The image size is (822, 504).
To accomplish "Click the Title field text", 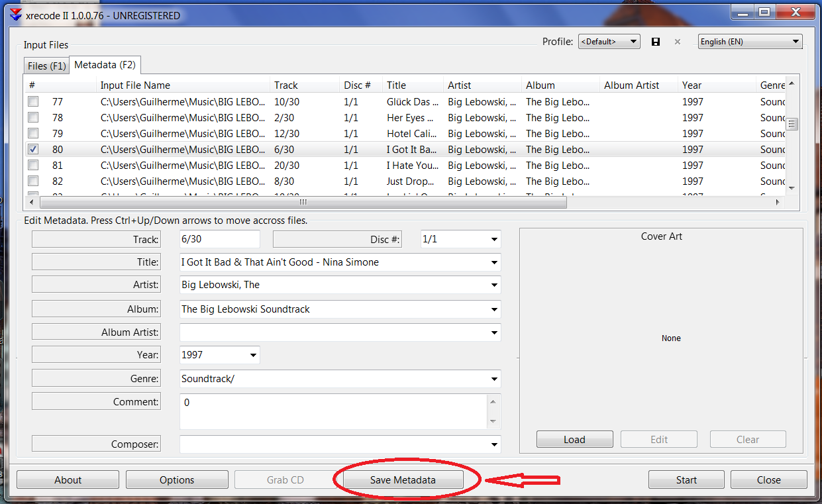I will point(280,262).
